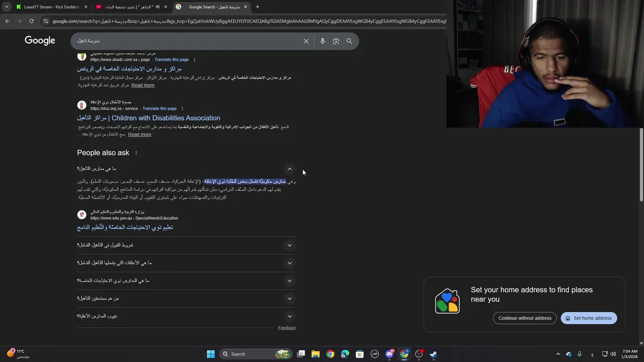Click highlighted answer text مدارس حكوميّة تشمل
This screenshot has width=644, height=362.
[x=245, y=182]
